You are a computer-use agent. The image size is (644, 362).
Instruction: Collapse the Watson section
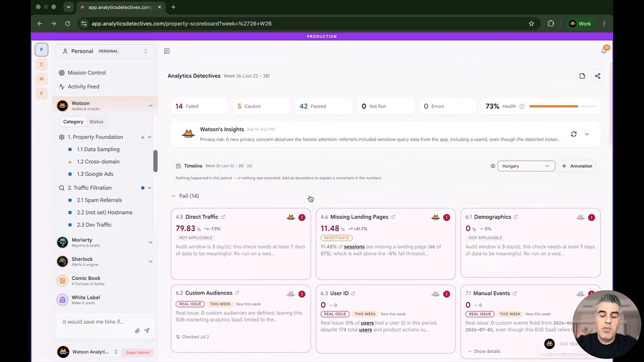click(x=150, y=106)
